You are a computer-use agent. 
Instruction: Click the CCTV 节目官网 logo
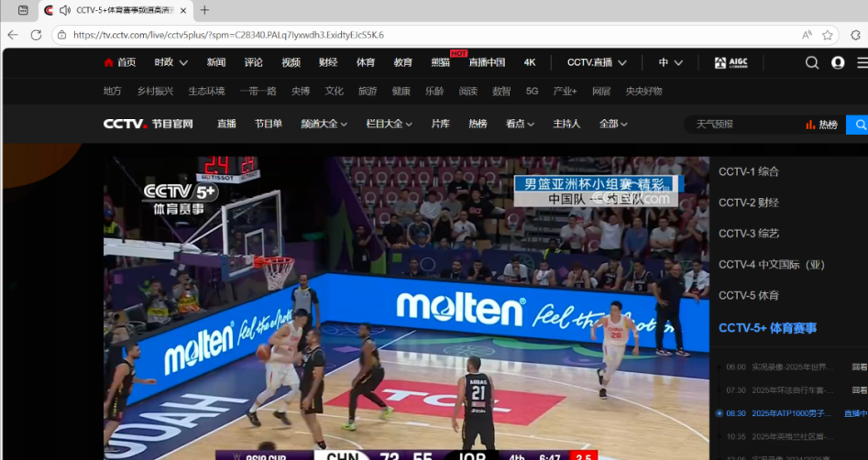point(148,124)
